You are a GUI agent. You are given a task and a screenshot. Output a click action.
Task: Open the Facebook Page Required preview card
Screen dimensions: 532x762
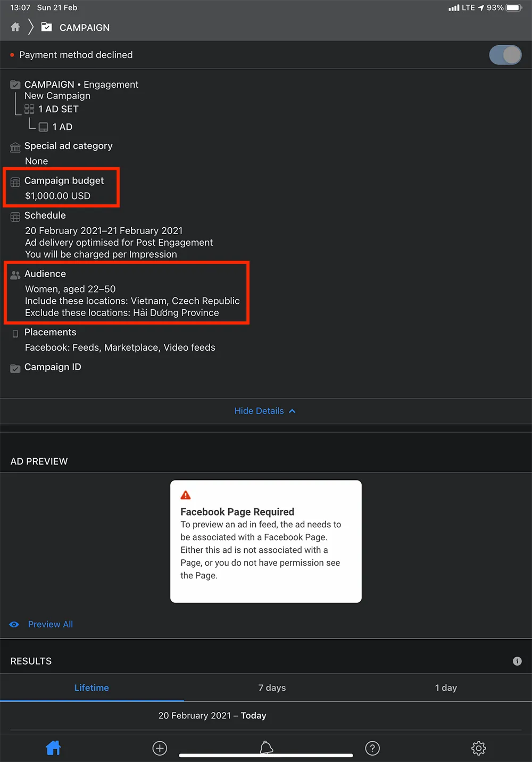point(266,542)
